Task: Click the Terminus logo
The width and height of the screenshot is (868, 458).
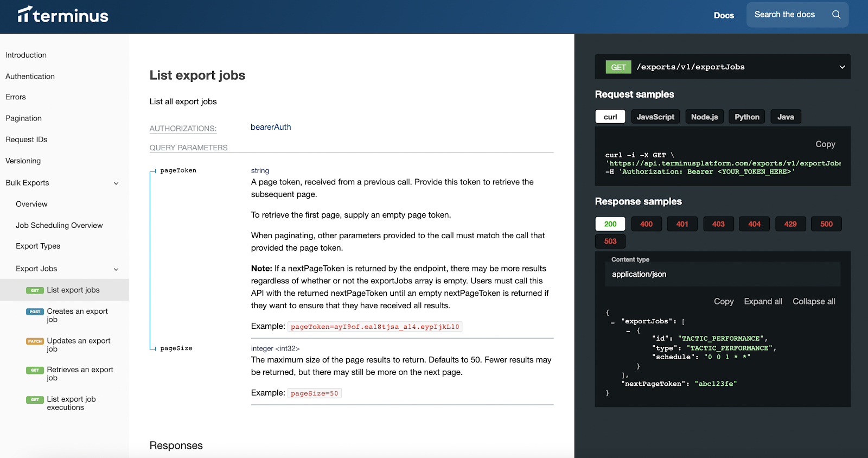Action: click(x=63, y=15)
